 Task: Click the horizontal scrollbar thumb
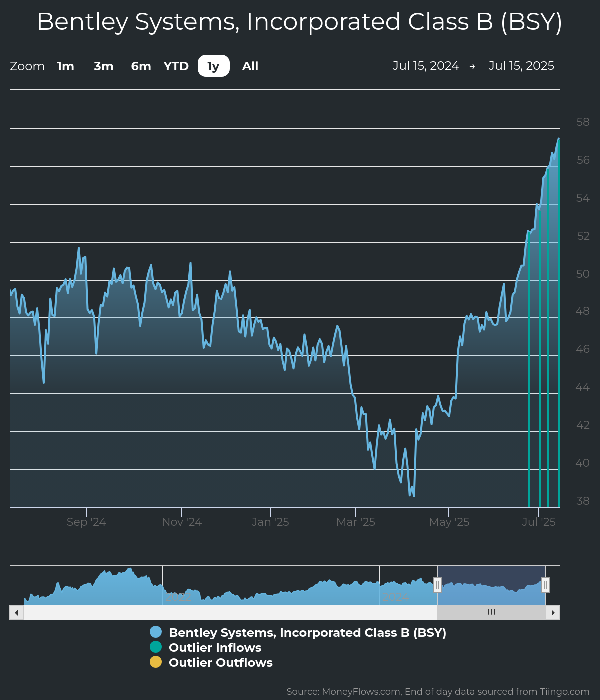491,612
